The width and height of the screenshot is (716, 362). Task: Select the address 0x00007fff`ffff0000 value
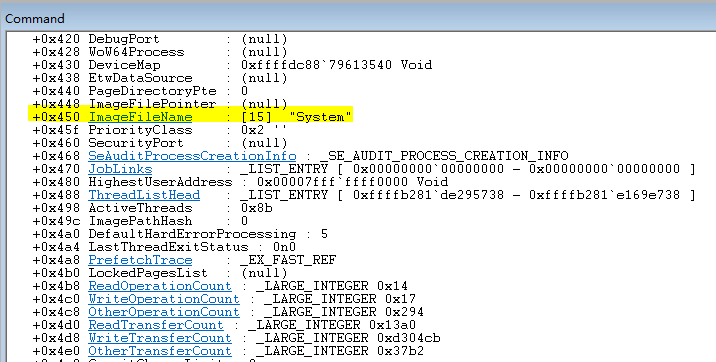pyautogui.click(x=332, y=182)
